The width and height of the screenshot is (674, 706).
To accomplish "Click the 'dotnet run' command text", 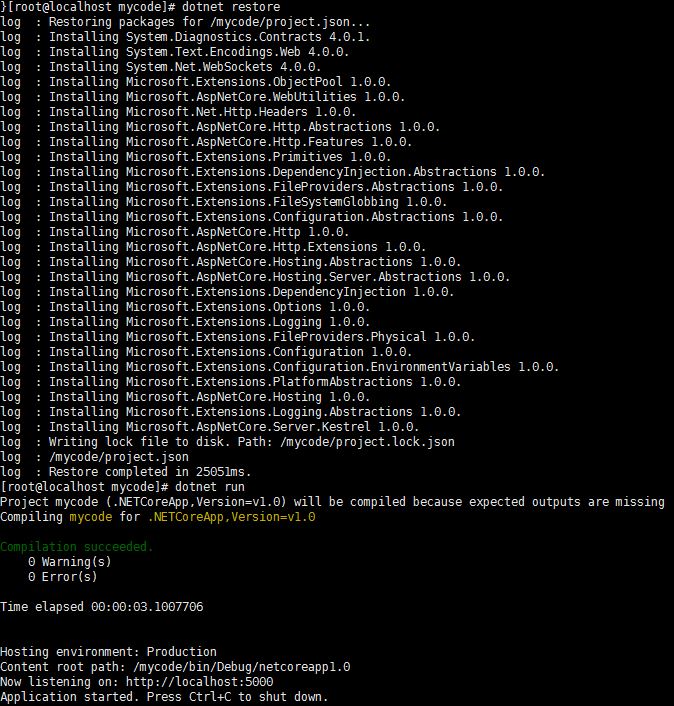I will 210,487.
